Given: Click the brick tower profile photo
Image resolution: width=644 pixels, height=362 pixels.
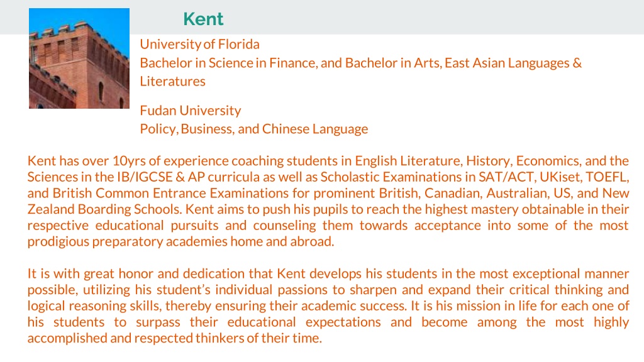Looking at the screenshot, I should (79, 58).
